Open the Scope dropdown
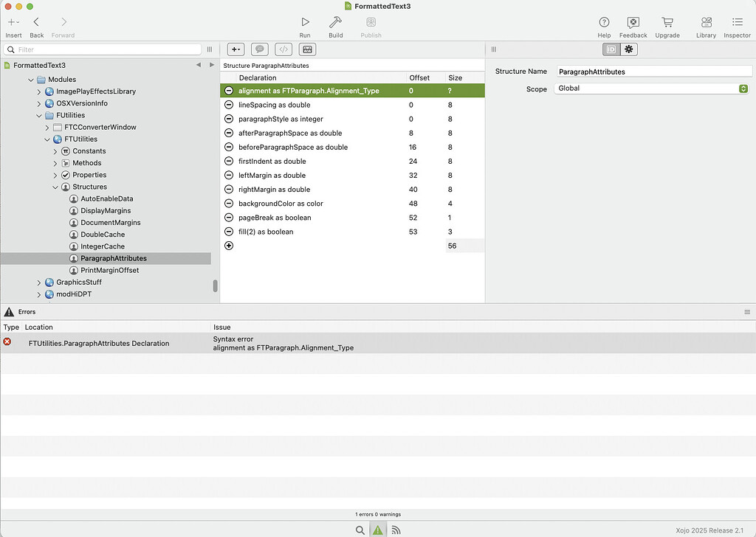The height and width of the screenshot is (537, 756). point(652,89)
